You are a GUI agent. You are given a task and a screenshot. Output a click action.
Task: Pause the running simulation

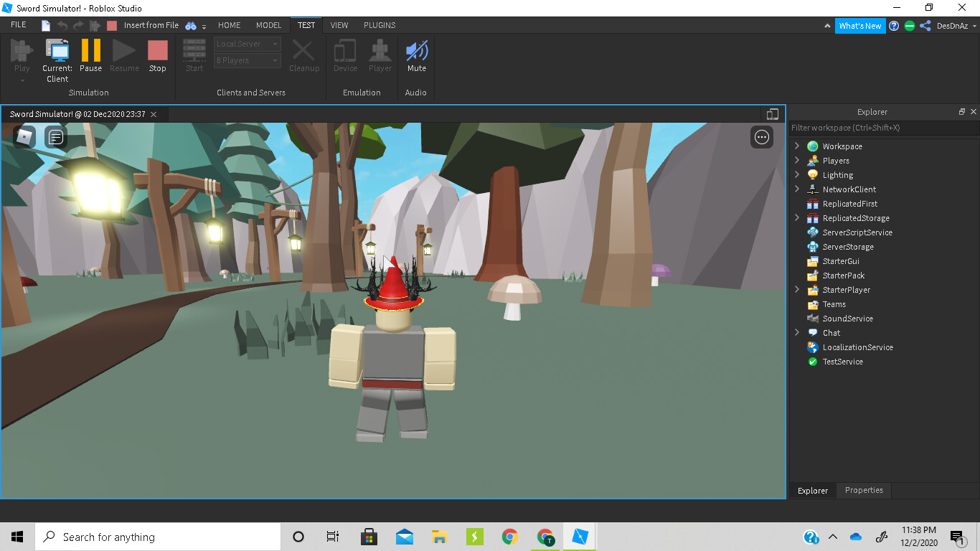90,56
